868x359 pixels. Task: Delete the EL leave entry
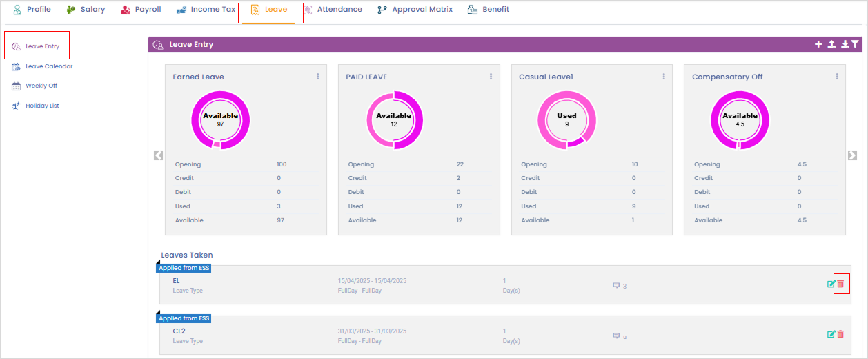point(841,284)
